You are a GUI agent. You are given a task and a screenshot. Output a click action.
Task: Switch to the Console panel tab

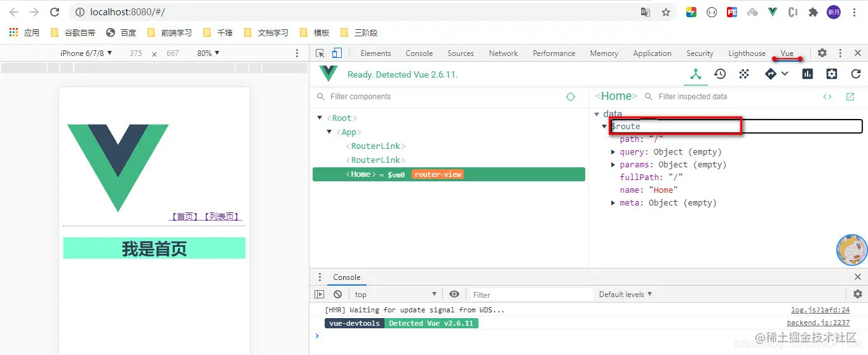pos(419,53)
